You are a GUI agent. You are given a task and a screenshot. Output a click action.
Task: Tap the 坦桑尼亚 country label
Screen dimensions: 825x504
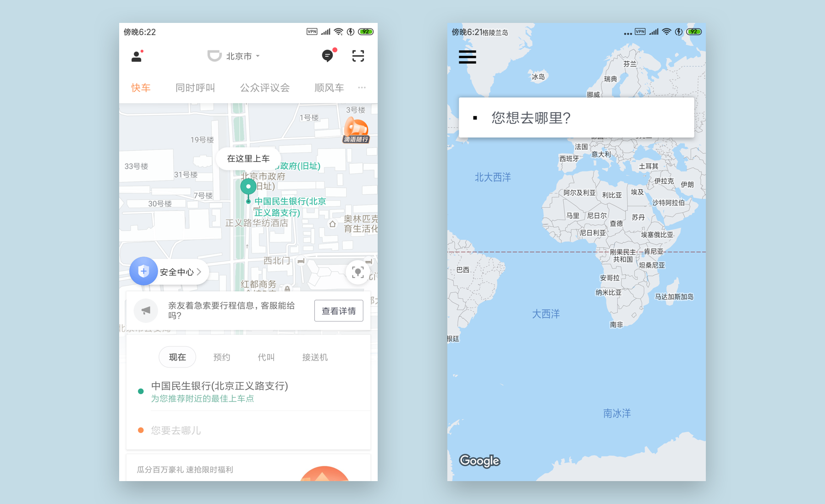pyautogui.click(x=652, y=265)
